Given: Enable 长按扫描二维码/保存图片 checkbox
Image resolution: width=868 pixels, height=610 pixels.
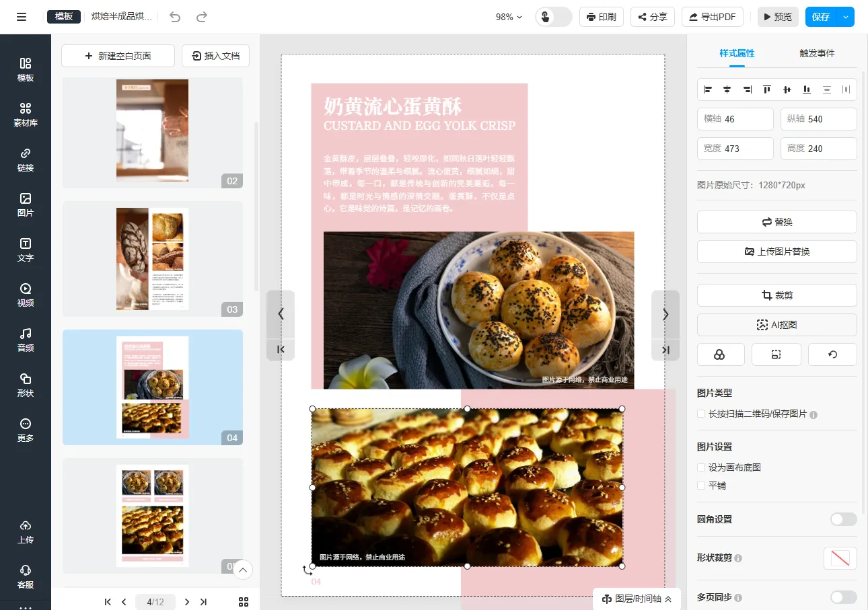Looking at the screenshot, I should tap(701, 414).
